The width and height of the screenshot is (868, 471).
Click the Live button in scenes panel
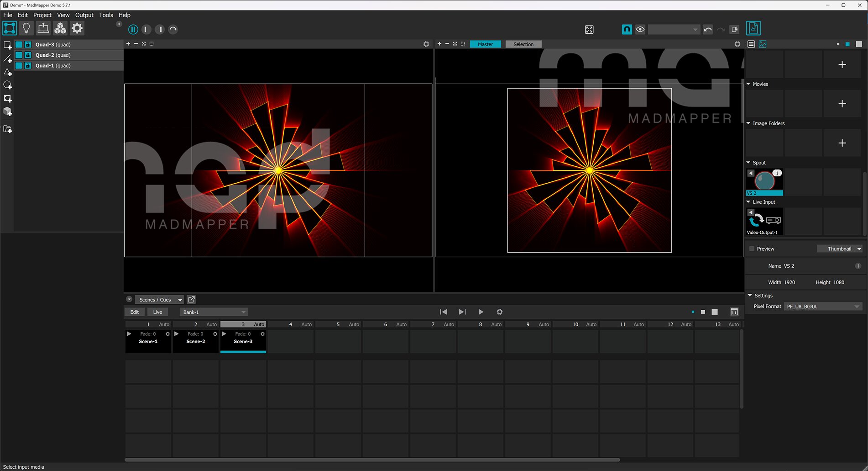[x=157, y=312]
